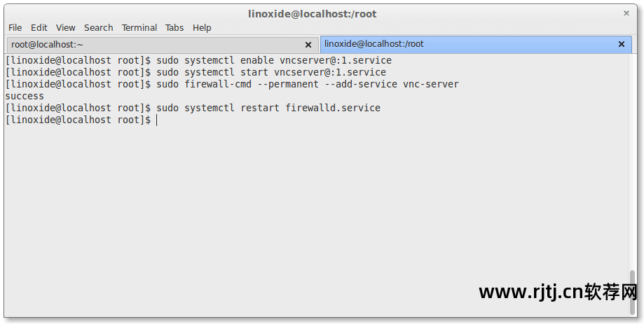Open the Tabs menu
This screenshot has height=324, width=644.
[x=174, y=27]
